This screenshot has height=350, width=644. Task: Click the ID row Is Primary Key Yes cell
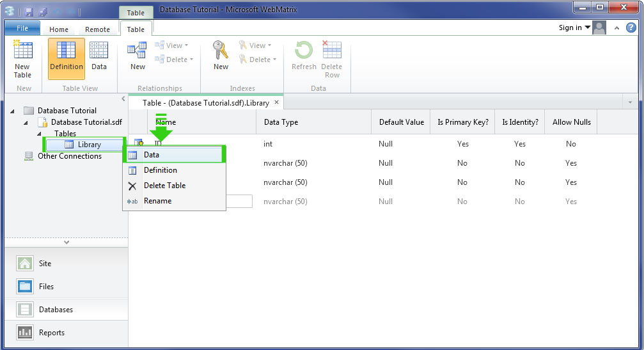(462, 144)
